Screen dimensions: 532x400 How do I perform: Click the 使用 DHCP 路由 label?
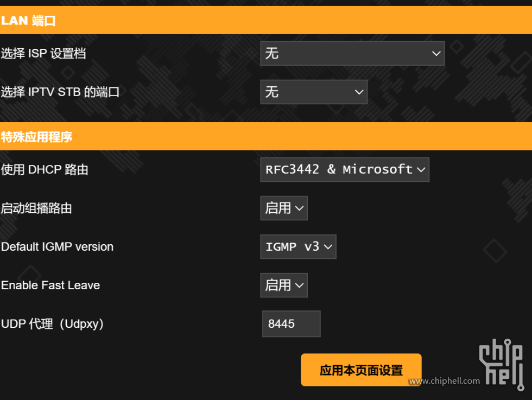tap(45, 169)
